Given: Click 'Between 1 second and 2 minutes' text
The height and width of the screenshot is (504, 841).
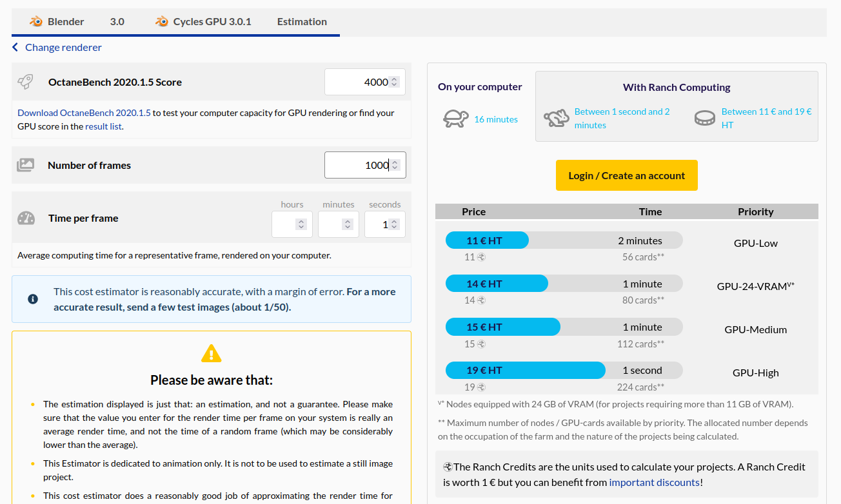Looking at the screenshot, I should click(x=622, y=119).
